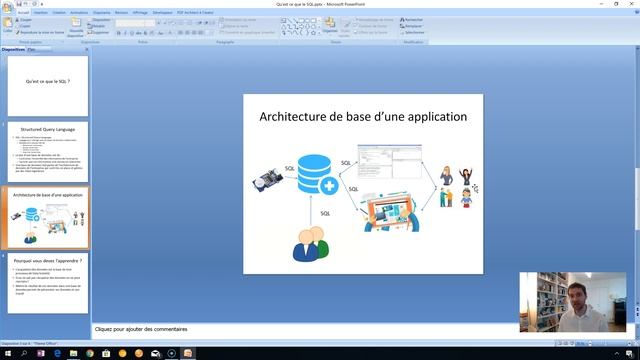Open Windows Start menu
Screen dimensions: 640x360
(x=8, y=353)
